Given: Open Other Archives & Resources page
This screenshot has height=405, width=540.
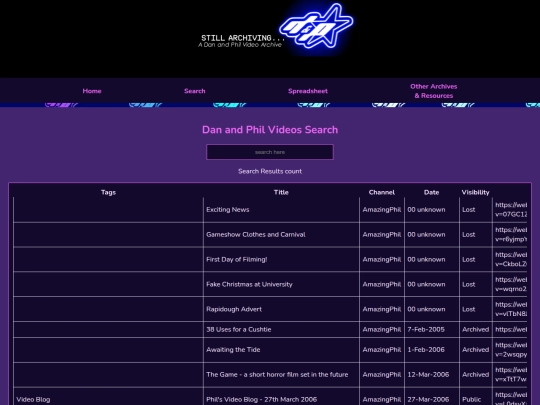Looking at the screenshot, I should point(434,91).
